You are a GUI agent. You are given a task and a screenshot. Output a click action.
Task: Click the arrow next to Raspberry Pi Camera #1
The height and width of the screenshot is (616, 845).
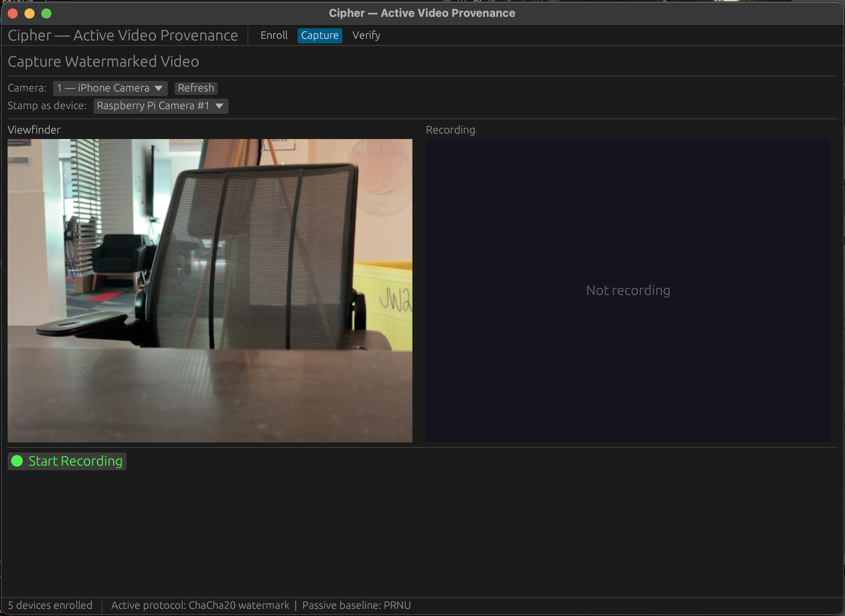click(219, 106)
